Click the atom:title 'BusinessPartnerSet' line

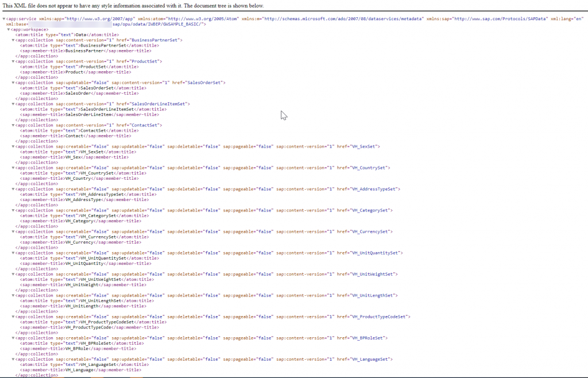[x=89, y=45]
